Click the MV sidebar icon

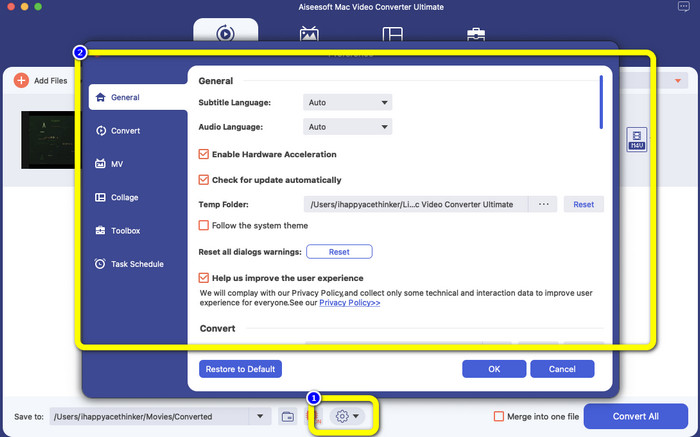100,164
